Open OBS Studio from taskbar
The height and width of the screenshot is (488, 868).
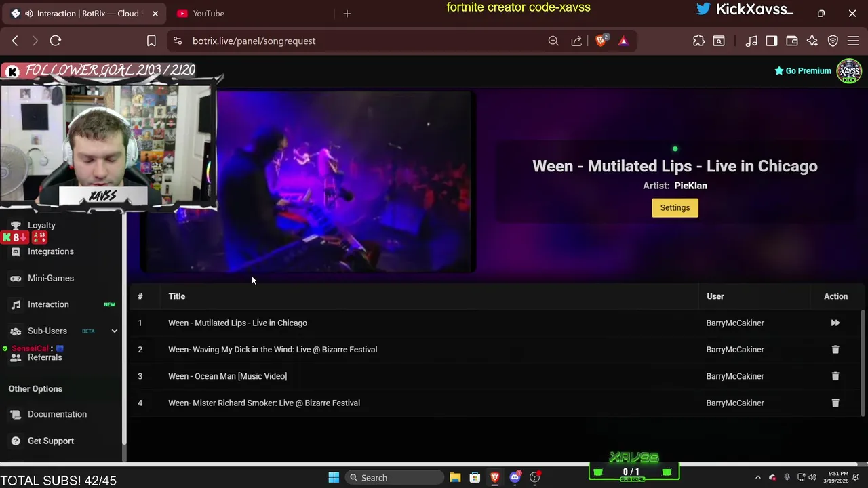coord(535,478)
